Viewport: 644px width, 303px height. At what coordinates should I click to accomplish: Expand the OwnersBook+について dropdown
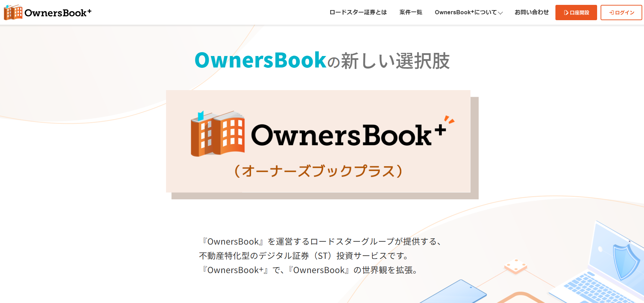click(469, 12)
